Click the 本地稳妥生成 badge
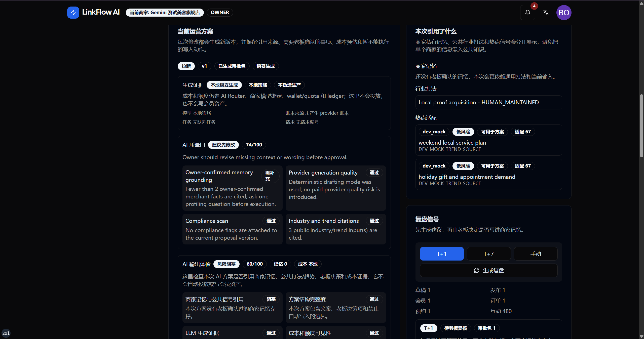Viewport: 644px width, 339px height. click(x=224, y=85)
